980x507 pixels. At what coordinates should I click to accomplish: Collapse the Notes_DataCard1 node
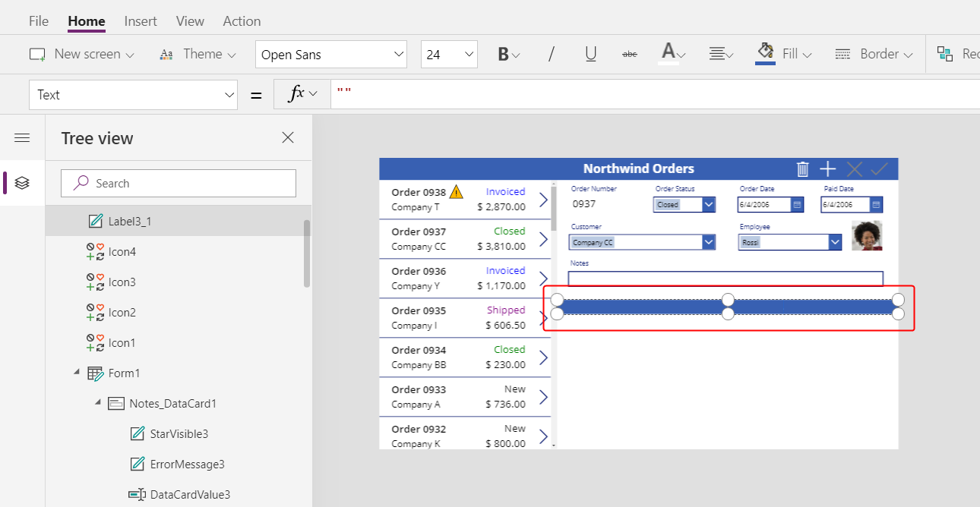[x=97, y=403]
